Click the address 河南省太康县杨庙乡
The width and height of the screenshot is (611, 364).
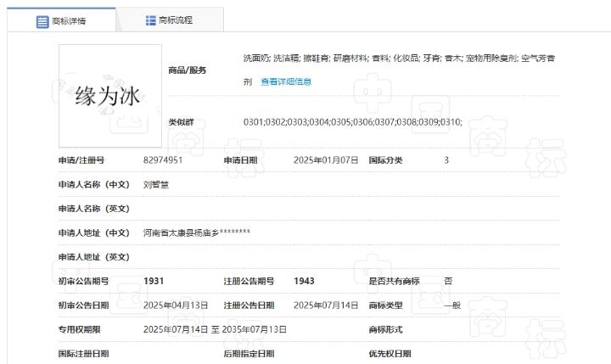(196, 232)
